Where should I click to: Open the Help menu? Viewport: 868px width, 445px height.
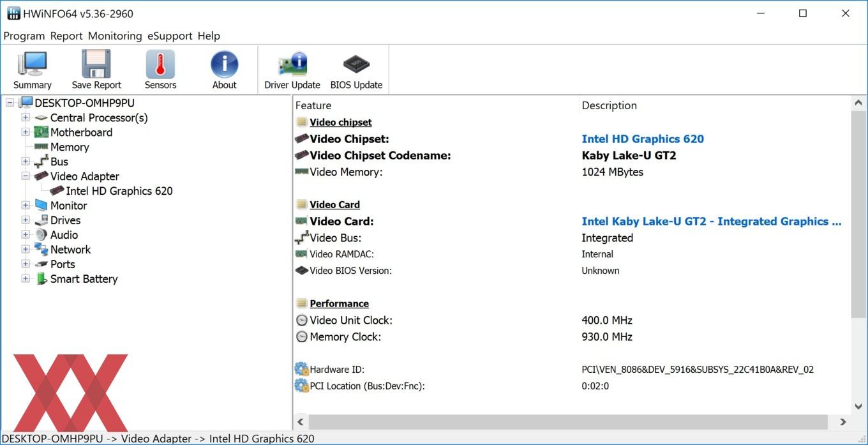click(x=209, y=36)
